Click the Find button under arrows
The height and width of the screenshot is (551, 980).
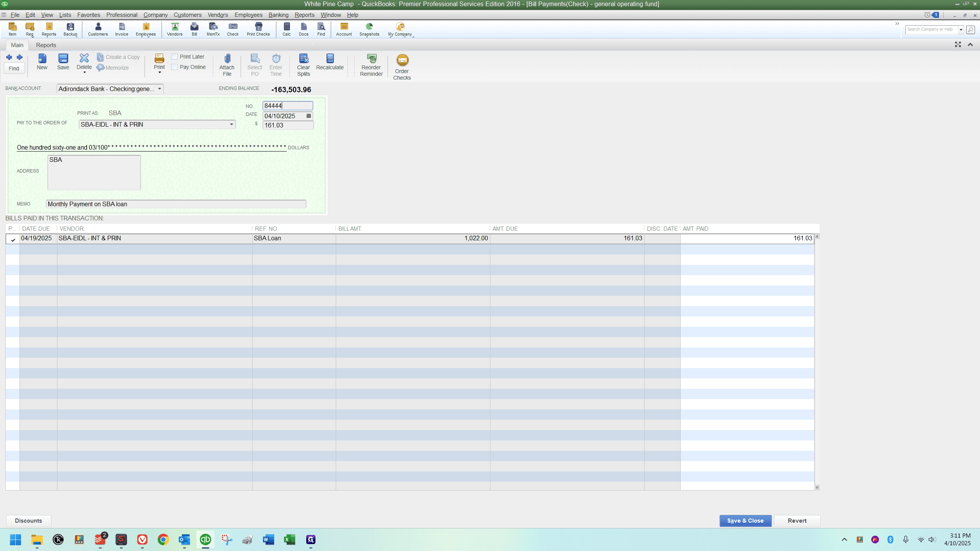point(14,68)
